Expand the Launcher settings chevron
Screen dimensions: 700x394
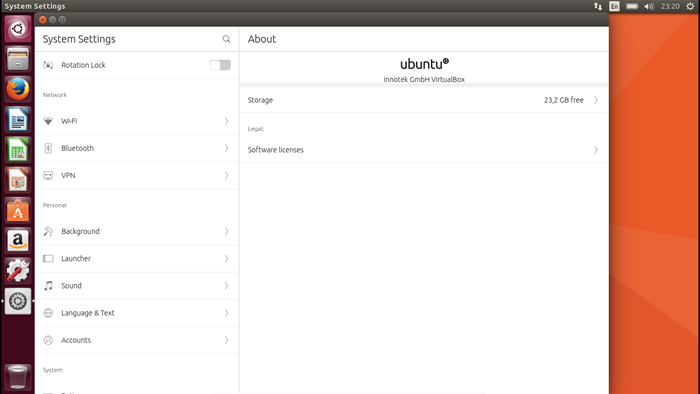coord(226,258)
